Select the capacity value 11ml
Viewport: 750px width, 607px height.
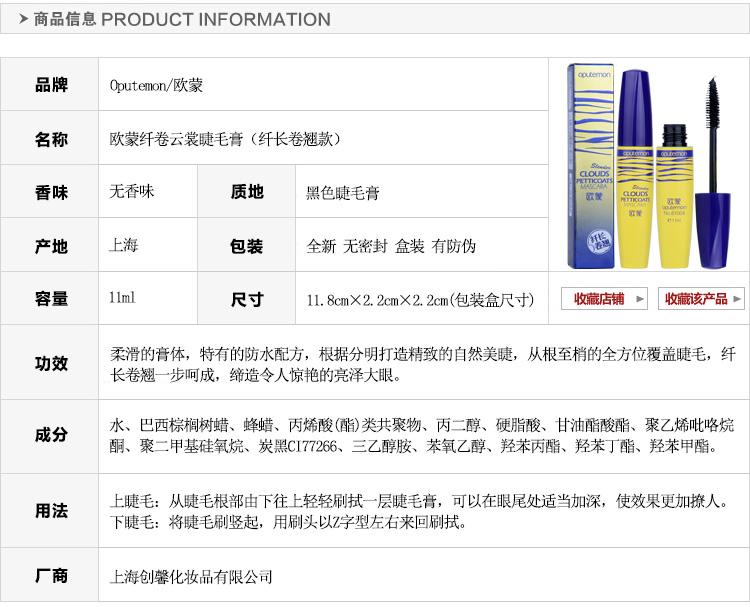pyautogui.click(x=122, y=298)
